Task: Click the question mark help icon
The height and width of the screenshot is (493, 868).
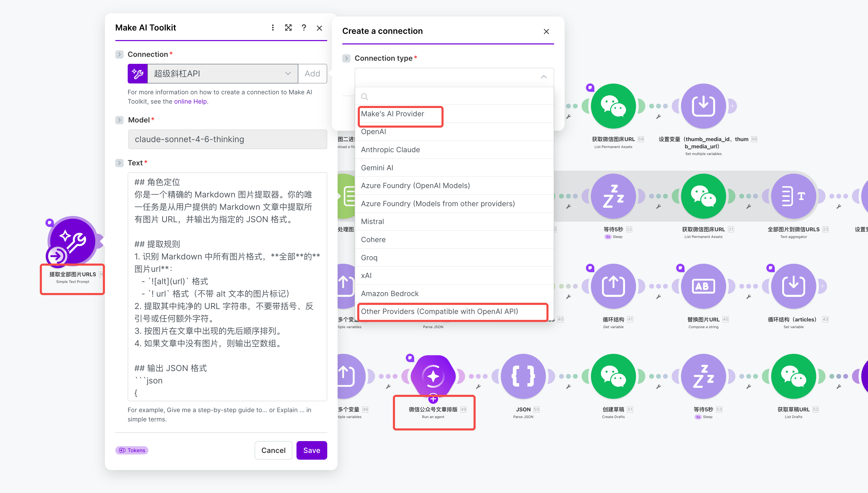Action: pos(304,28)
